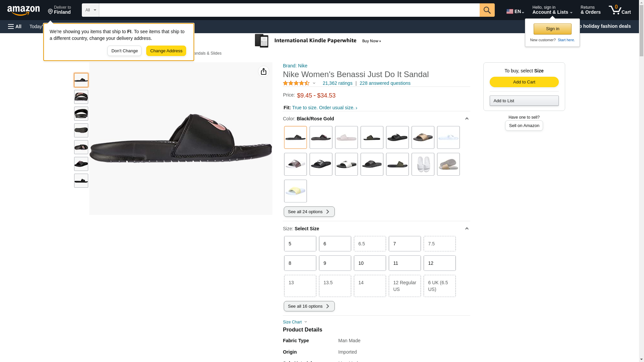
Task: Click Add to Cart button
Action: 524,82
